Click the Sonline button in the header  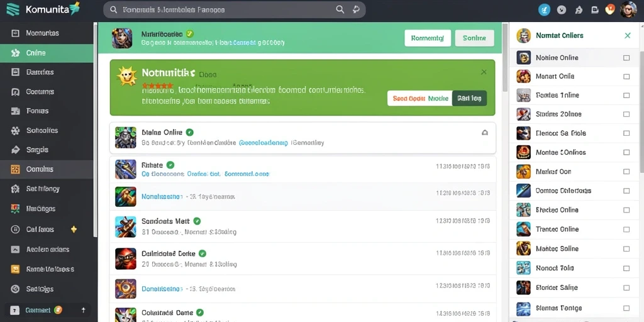coord(474,38)
